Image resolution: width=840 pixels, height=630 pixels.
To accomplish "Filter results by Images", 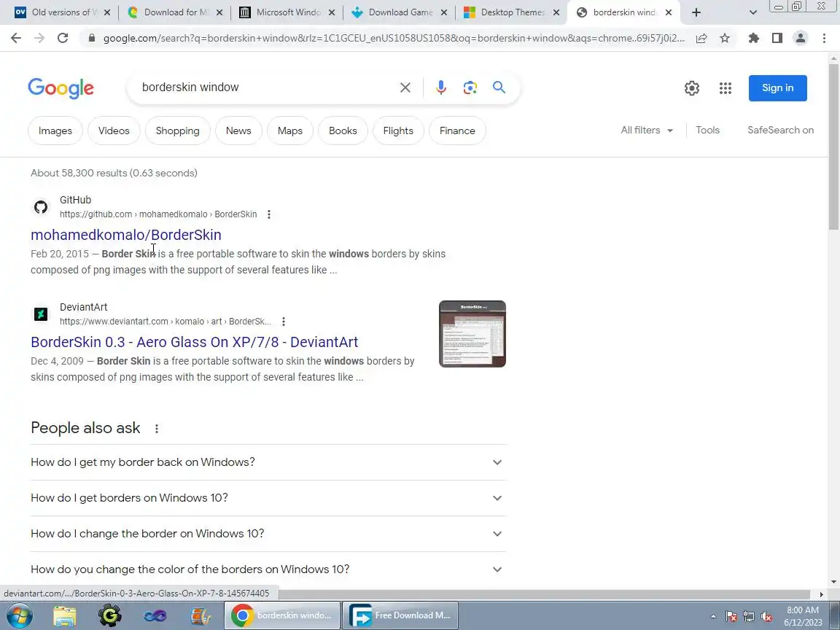I will pyautogui.click(x=55, y=131).
